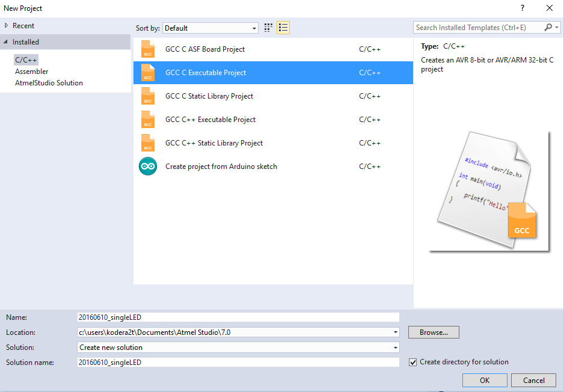
Task: Click the Arduino sketch infinity logo icon
Action: 148,166
